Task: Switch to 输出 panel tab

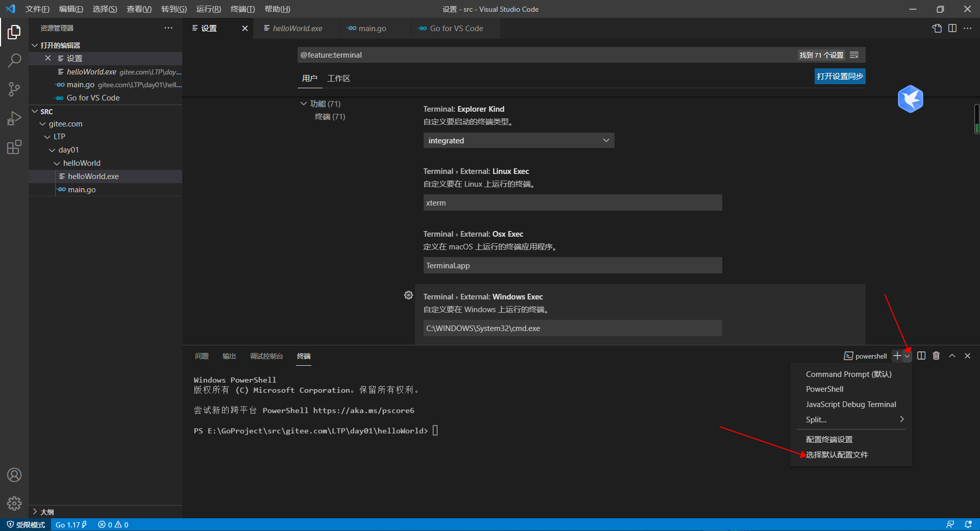Action: tap(229, 356)
